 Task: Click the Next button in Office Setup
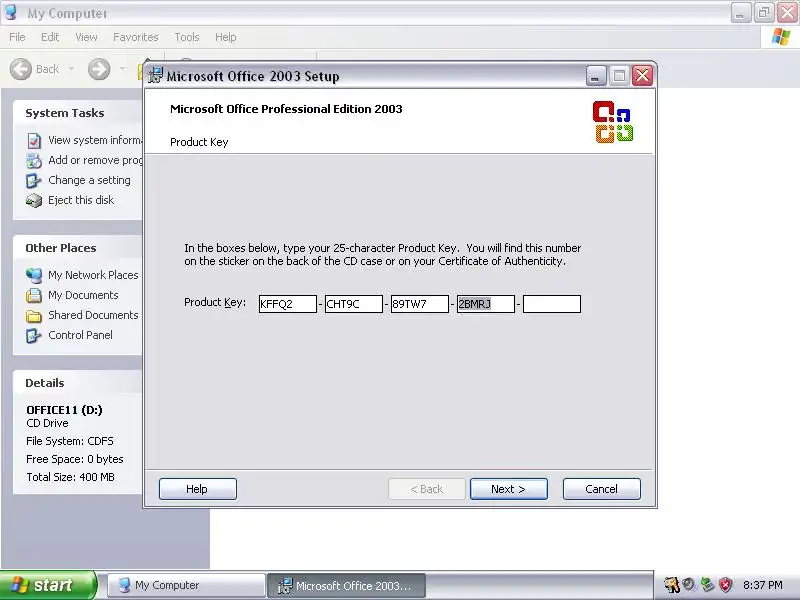pos(509,489)
